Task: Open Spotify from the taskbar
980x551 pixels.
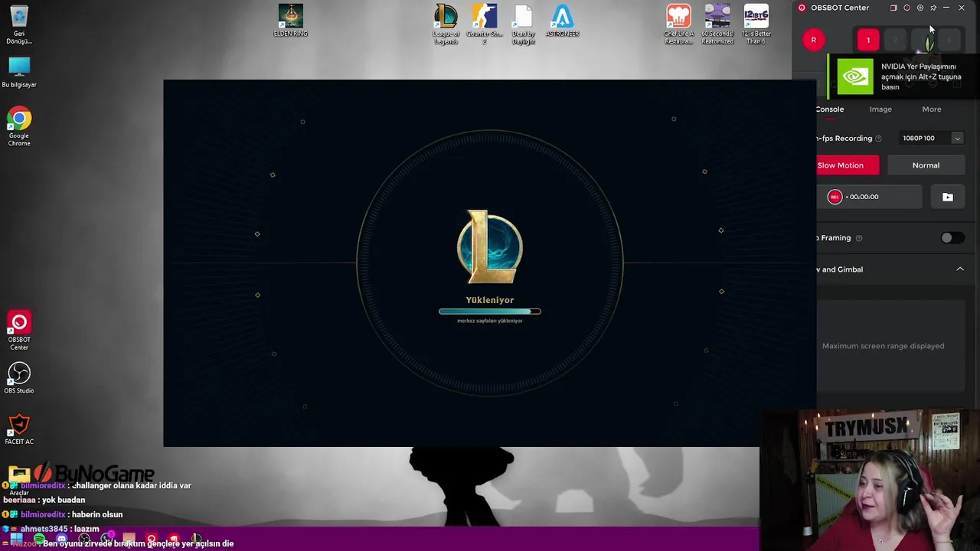Action: pos(39,538)
